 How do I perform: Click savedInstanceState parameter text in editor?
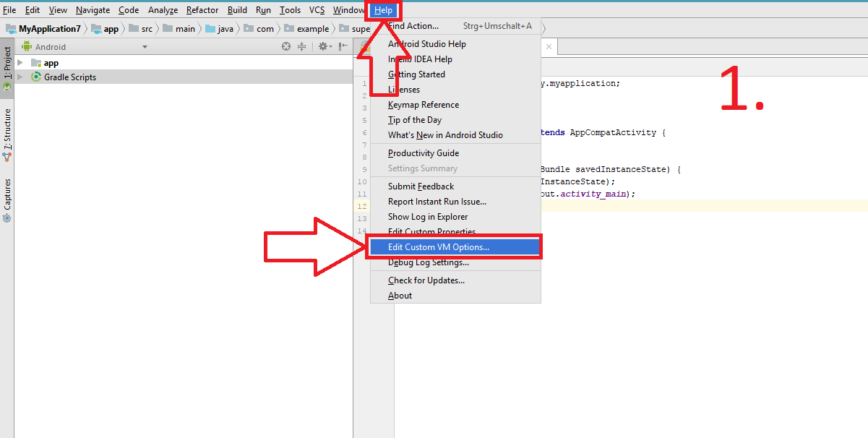[x=621, y=169]
